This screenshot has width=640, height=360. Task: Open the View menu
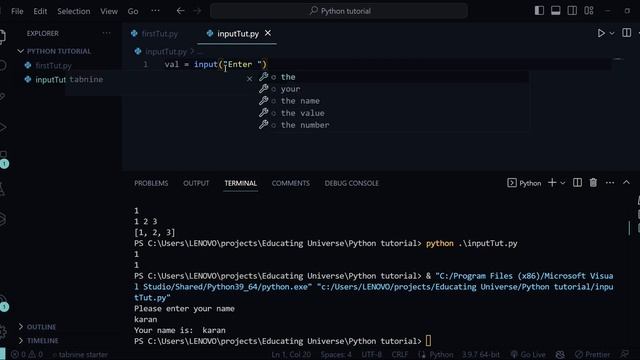tap(109, 11)
